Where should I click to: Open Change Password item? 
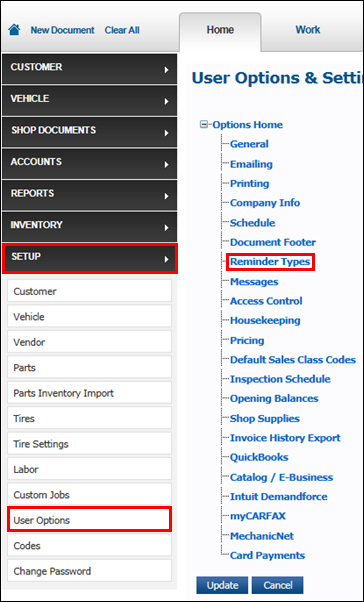click(x=89, y=571)
